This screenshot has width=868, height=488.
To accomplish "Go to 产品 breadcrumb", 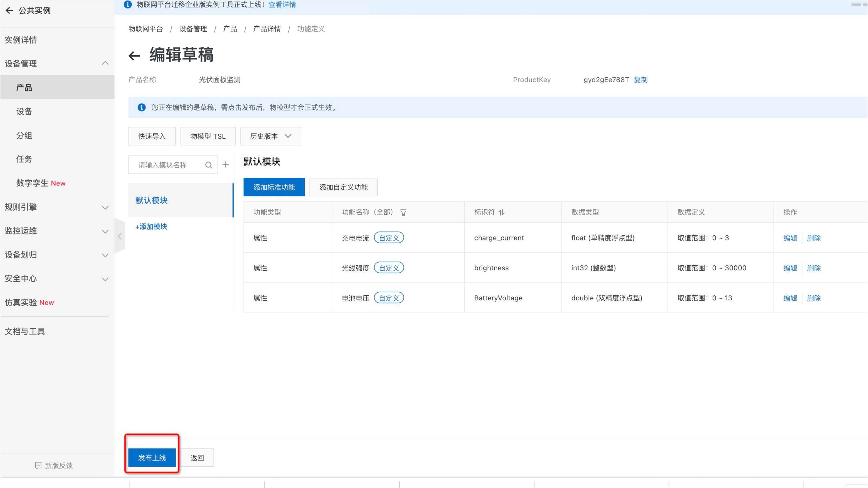I will [230, 29].
